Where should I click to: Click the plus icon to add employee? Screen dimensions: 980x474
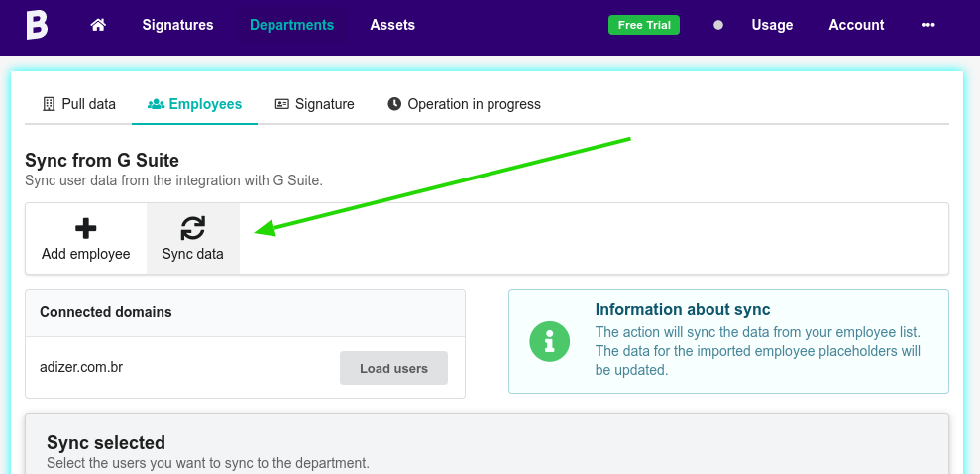coord(85,228)
